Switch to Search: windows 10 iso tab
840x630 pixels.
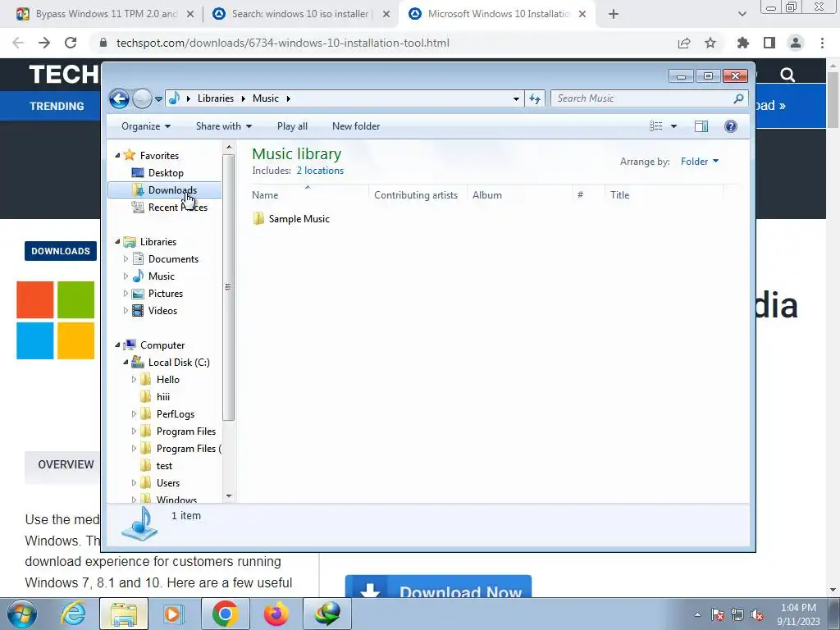click(300, 14)
